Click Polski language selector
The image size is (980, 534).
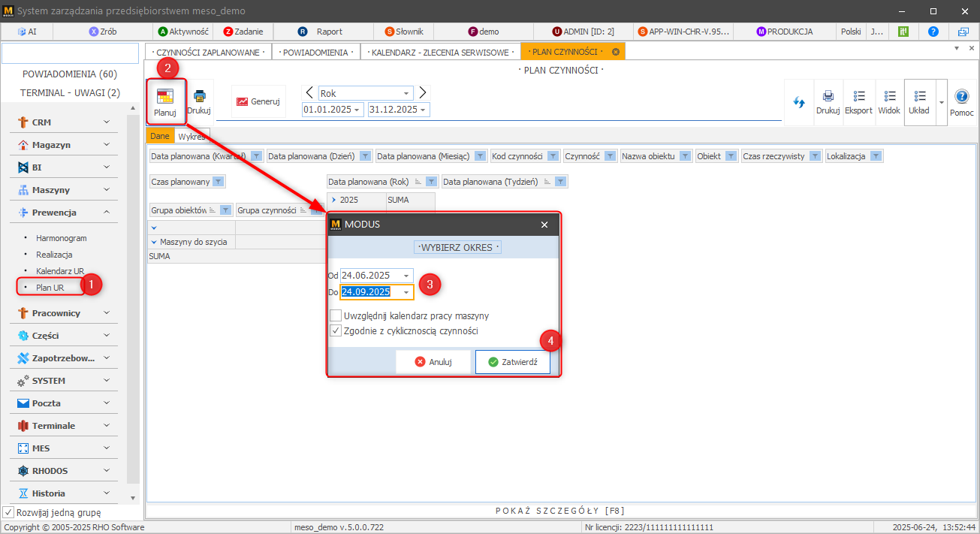[x=851, y=32]
